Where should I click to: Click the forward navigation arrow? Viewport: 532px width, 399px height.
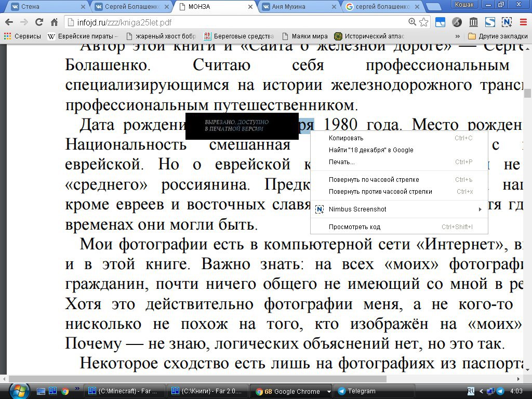pyautogui.click(x=24, y=22)
